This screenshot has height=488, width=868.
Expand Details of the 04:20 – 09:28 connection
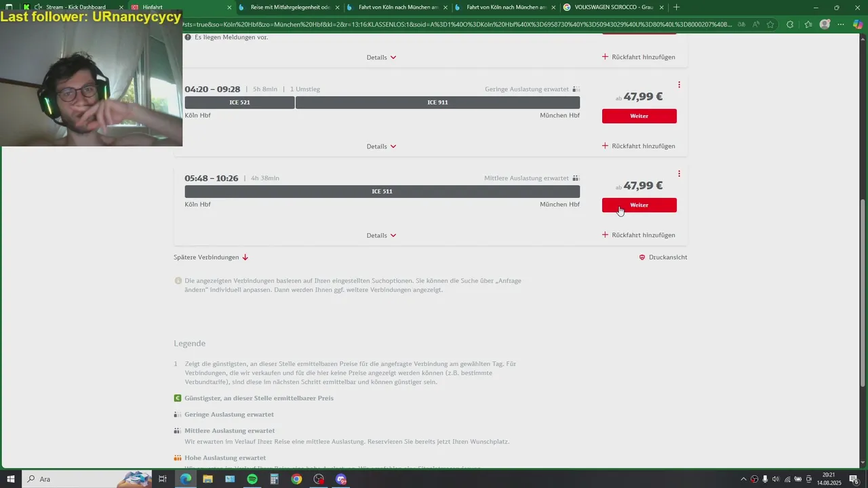(x=381, y=146)
